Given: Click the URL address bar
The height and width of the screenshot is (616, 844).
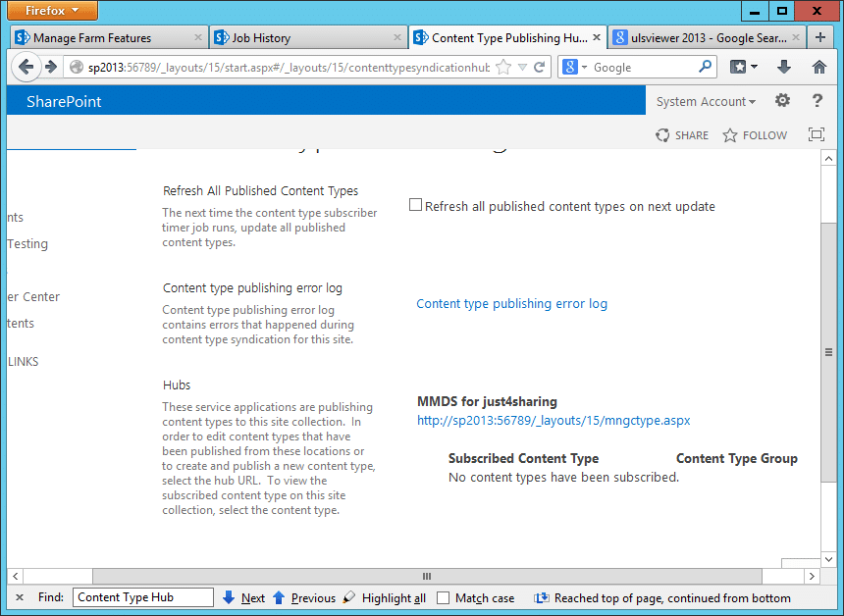Looking at the screenshot, I should 289,68.
